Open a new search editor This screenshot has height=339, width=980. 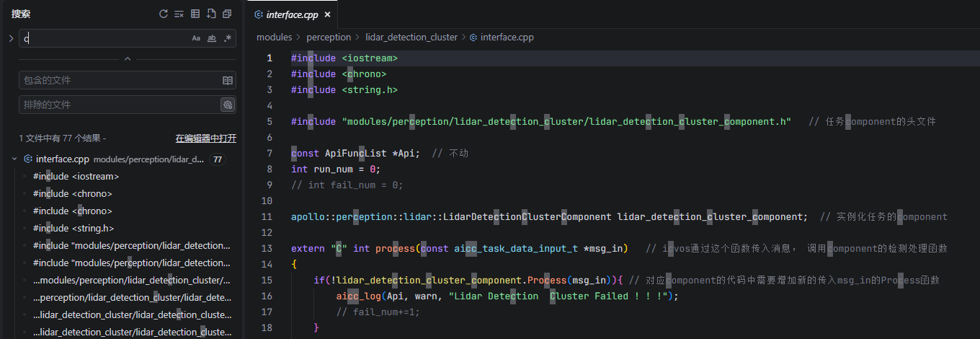point(211,14)
